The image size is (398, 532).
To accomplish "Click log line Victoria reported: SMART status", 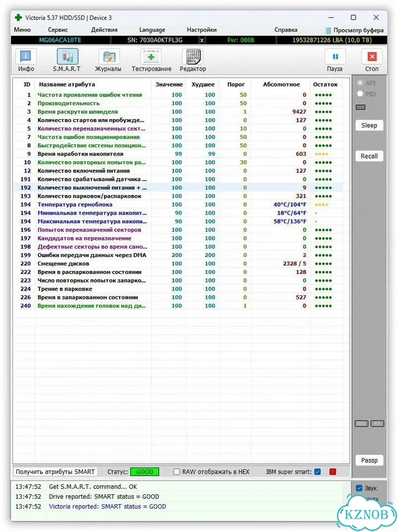I will point(107,507).
